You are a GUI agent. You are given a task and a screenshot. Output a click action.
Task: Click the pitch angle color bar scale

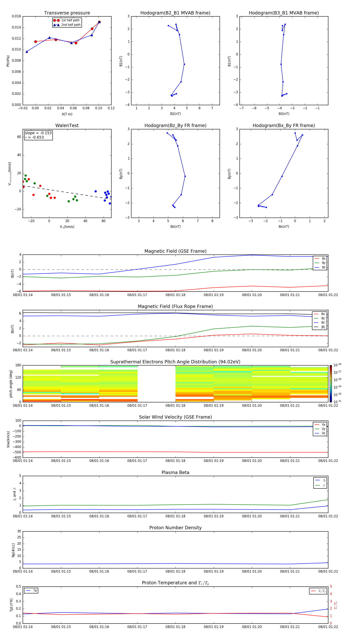(331, 384)
